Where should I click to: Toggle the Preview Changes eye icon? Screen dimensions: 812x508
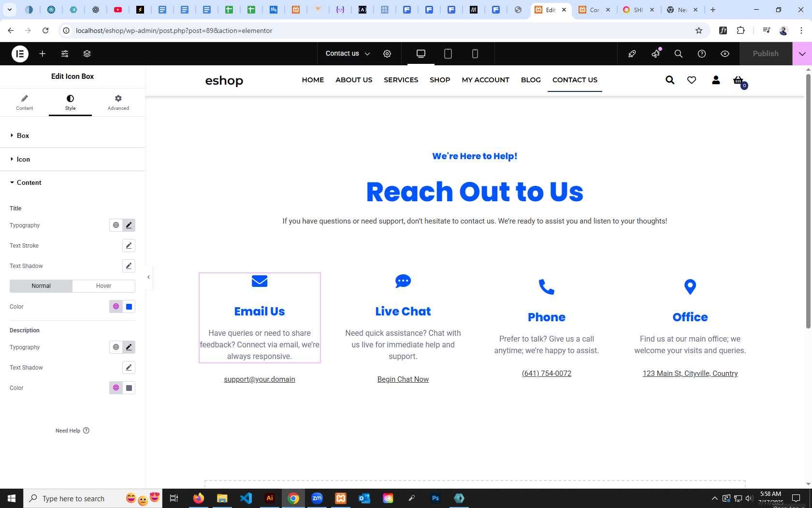(725, 54)
